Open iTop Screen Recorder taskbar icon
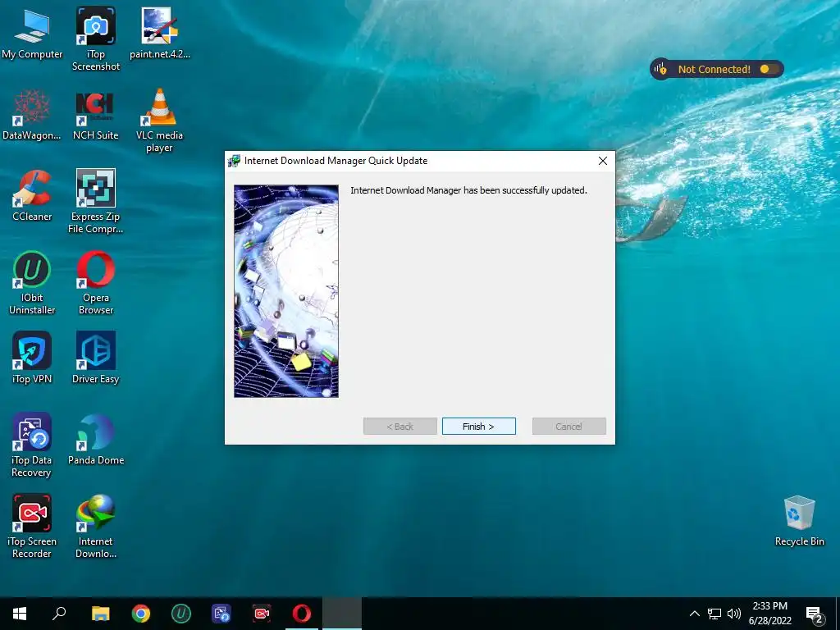 pos(262,614)
